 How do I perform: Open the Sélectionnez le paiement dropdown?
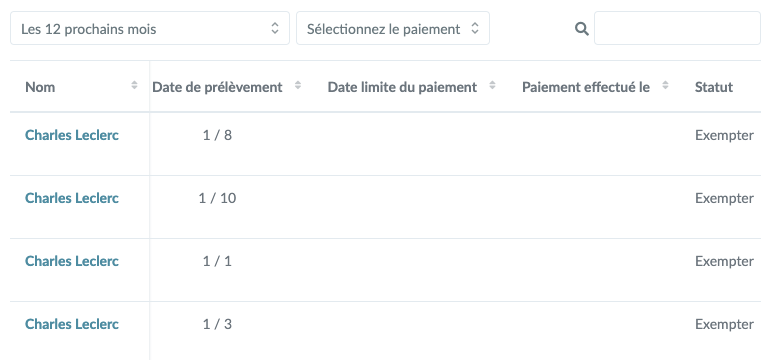coord(393,28)
